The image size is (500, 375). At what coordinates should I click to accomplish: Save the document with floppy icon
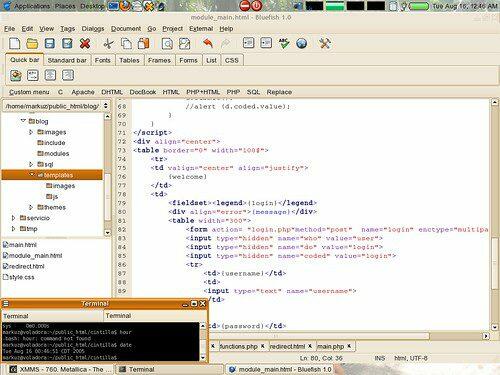pos(50,43)
